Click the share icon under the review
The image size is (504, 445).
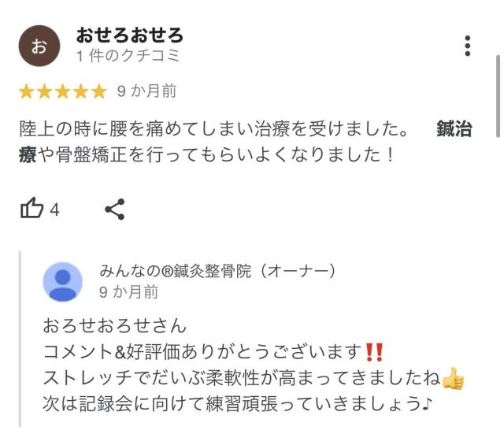coord(115,210)
